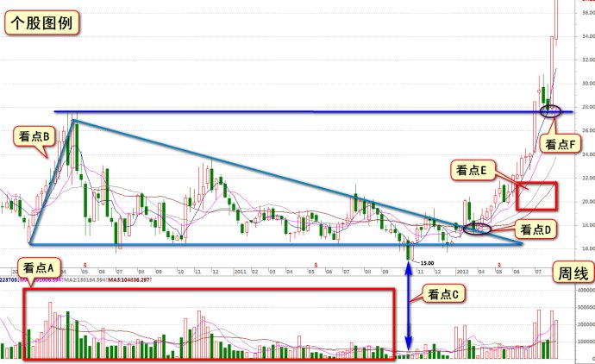Click the ellipse marker near 看点F
The image size is (595, 364).
tap(550, 111)
